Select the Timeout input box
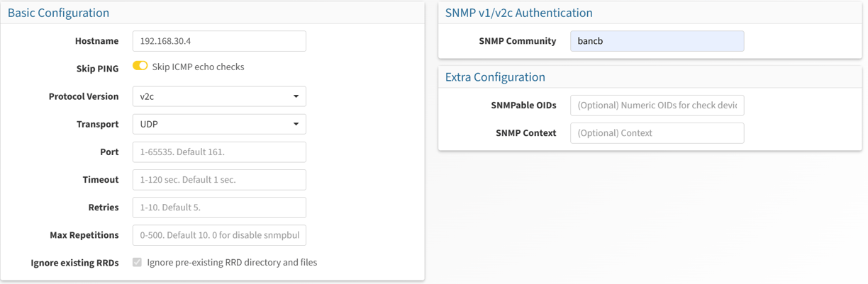The height and width of the screenshot is (284, 868). 219,179
